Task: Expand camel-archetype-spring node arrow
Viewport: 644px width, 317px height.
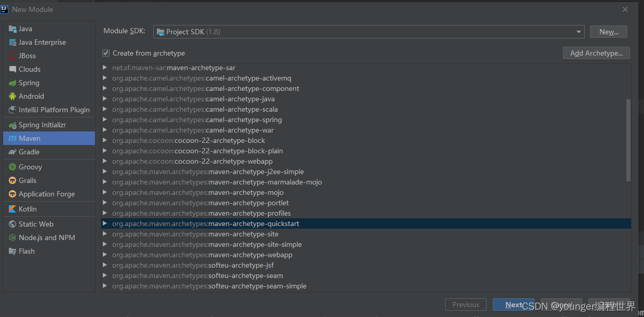Action: [x=105, y=120]
